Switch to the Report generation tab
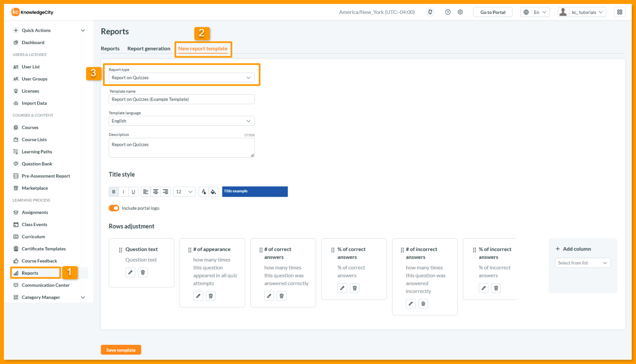 point(149,49)
